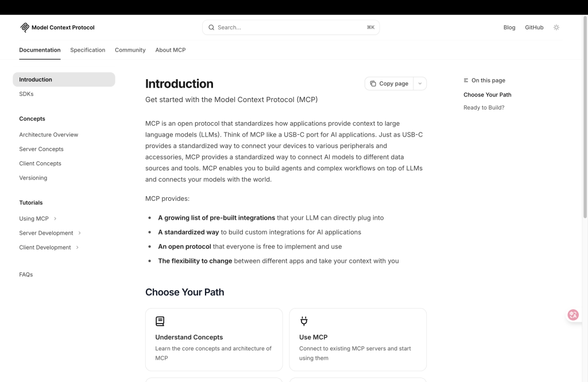Expand the Using MCP tutorials section
The width and height of the screenshot is (588, 382).
tap(55, 219)
